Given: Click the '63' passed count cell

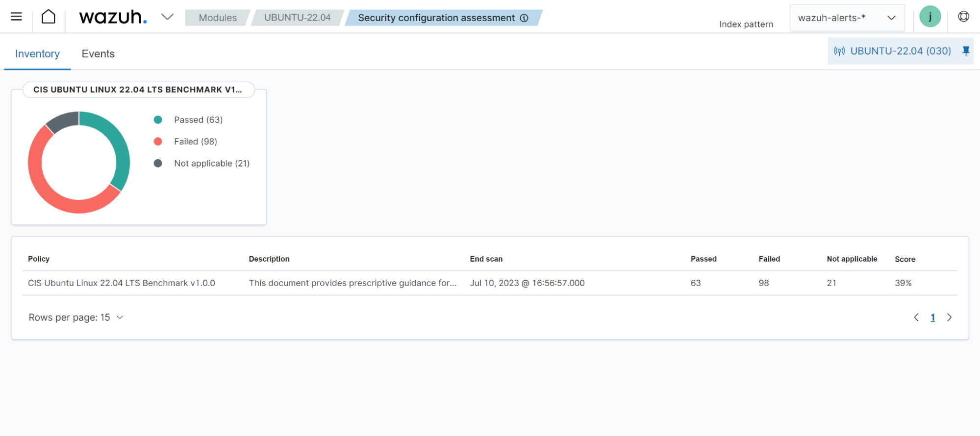Looking at the screenshot, I should tap(696, 283).
